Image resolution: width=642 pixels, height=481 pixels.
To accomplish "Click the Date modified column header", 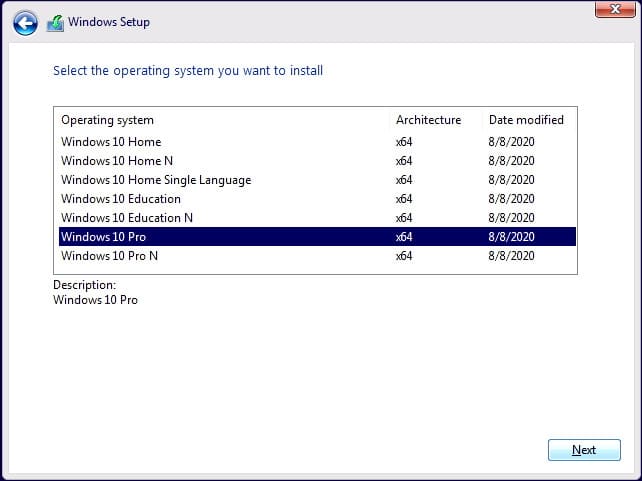I will pyautogui.click(x=526, y=120).
